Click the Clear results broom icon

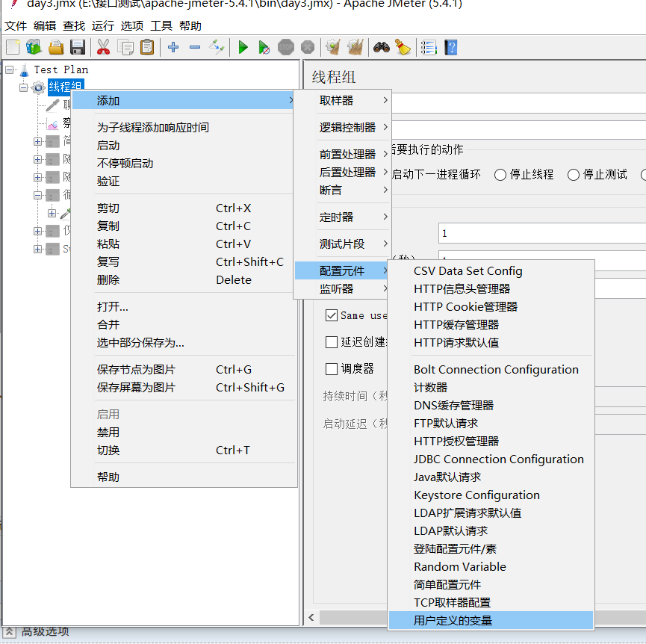[x=333, y=47]
